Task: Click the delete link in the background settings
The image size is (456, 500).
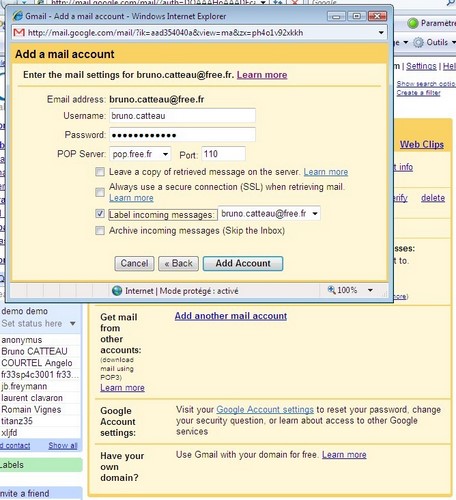Action: click(433, 198)
